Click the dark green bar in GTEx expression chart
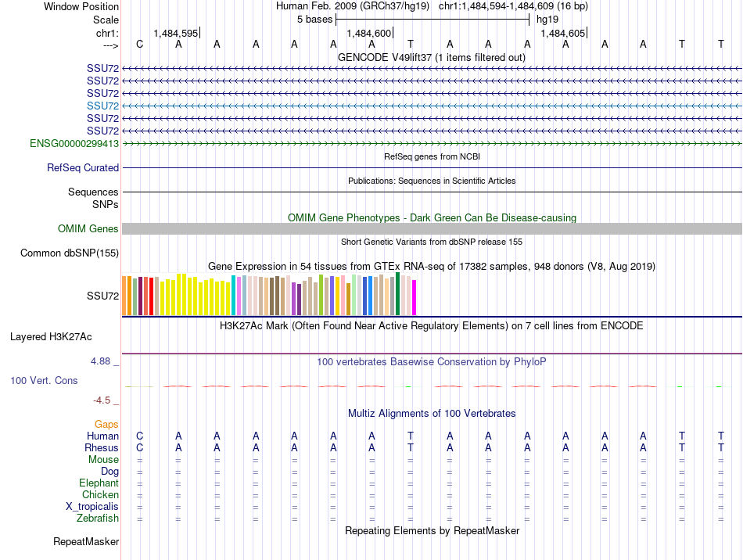743x560 pixels. [x=397, y=294]
